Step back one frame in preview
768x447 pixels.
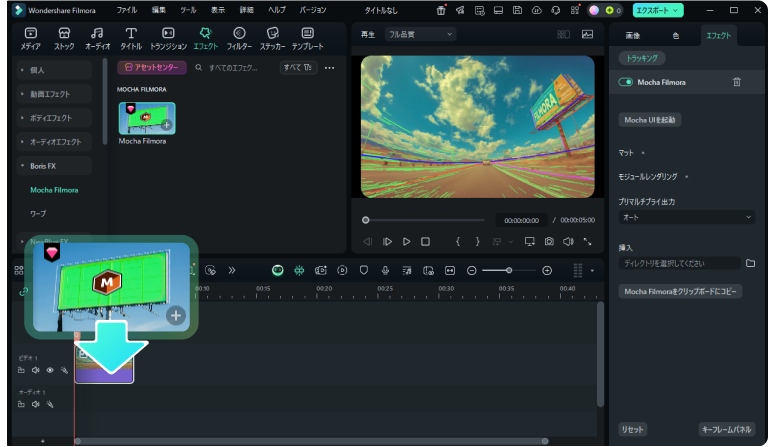368,241
